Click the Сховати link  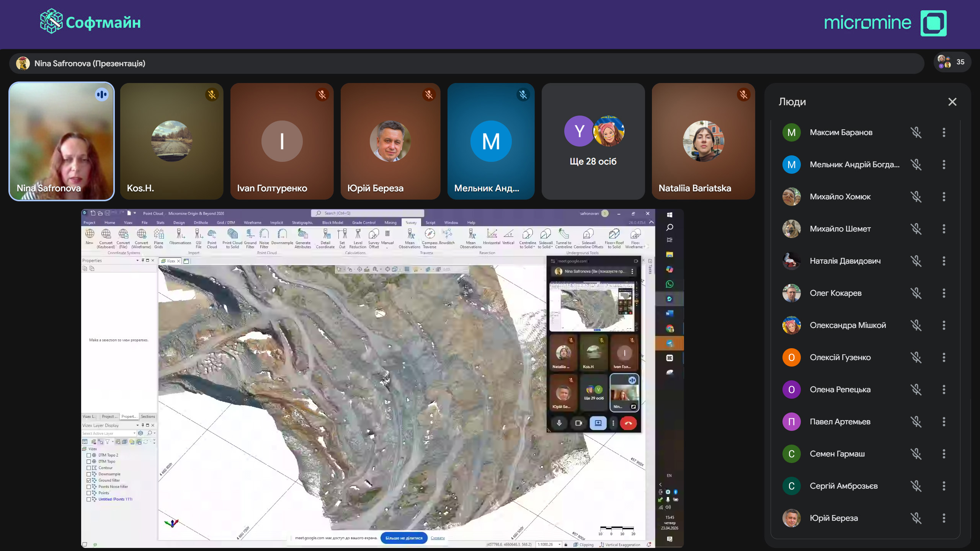[438, 538]
